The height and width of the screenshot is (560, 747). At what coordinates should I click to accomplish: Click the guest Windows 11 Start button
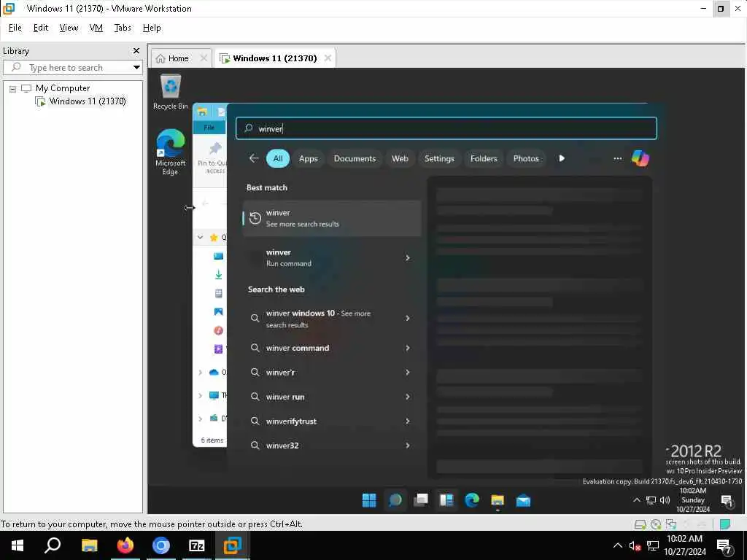click(x=369, y=500)
